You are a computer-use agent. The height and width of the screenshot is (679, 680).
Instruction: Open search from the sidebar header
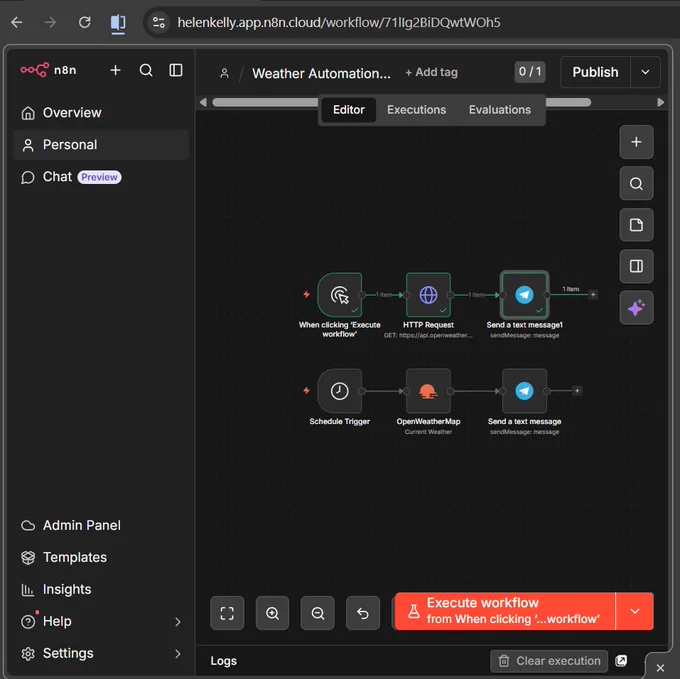click(146, 70)
